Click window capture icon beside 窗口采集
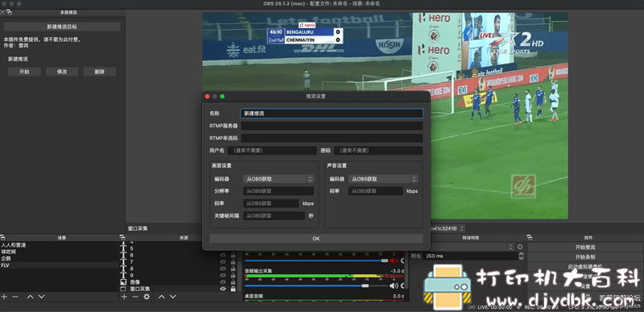The width and height of the screenshot is (644, 312). tap(123, 289)
